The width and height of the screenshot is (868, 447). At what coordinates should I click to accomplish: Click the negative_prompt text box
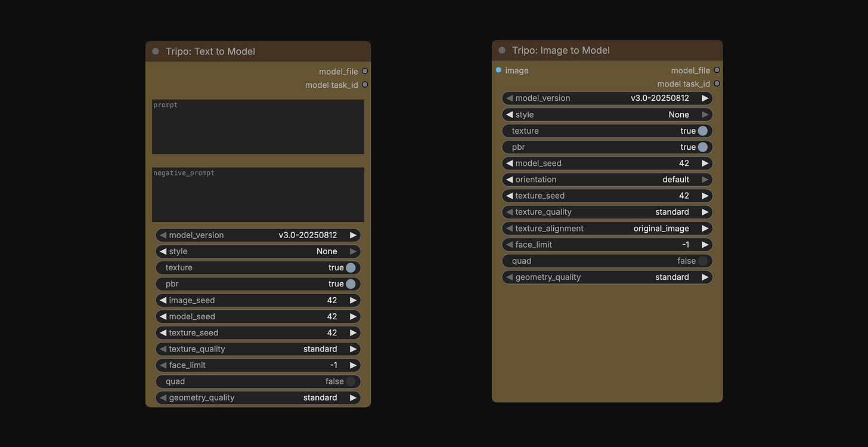point(258,195)
